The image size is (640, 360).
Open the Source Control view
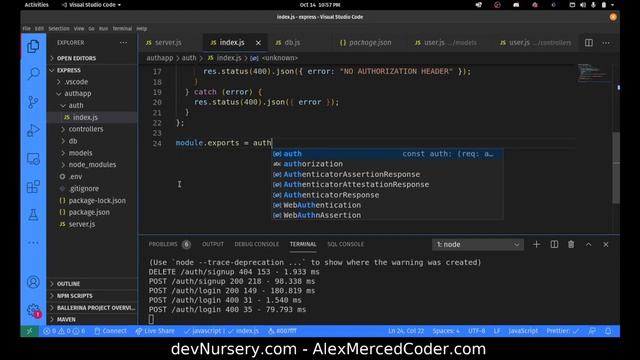click(x=33, y=102)
